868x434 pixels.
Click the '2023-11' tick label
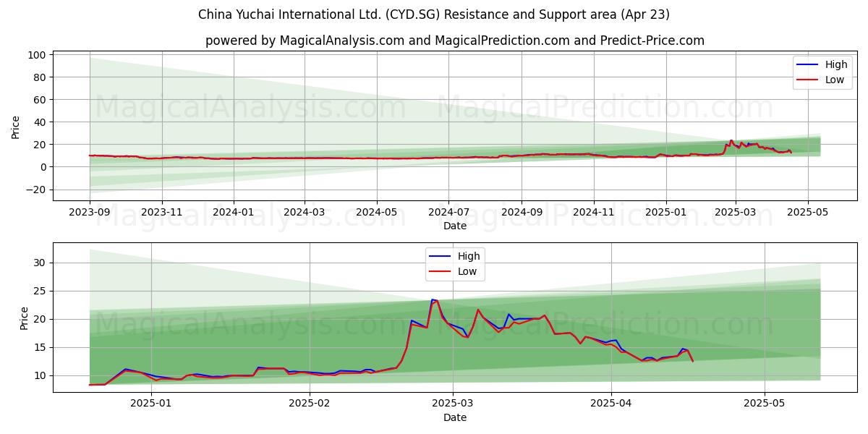point(161,213)
